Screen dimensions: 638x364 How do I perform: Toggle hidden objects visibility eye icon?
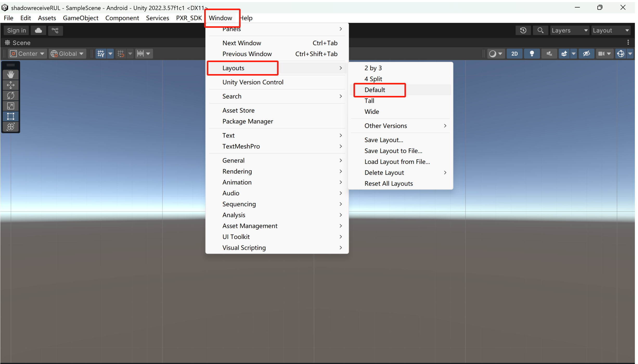pos(586,54)
